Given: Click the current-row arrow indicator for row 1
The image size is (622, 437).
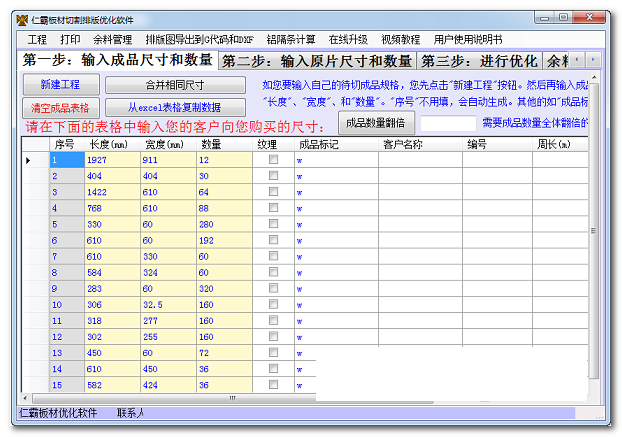Looking at the screenshot, I should click(28, 160).
